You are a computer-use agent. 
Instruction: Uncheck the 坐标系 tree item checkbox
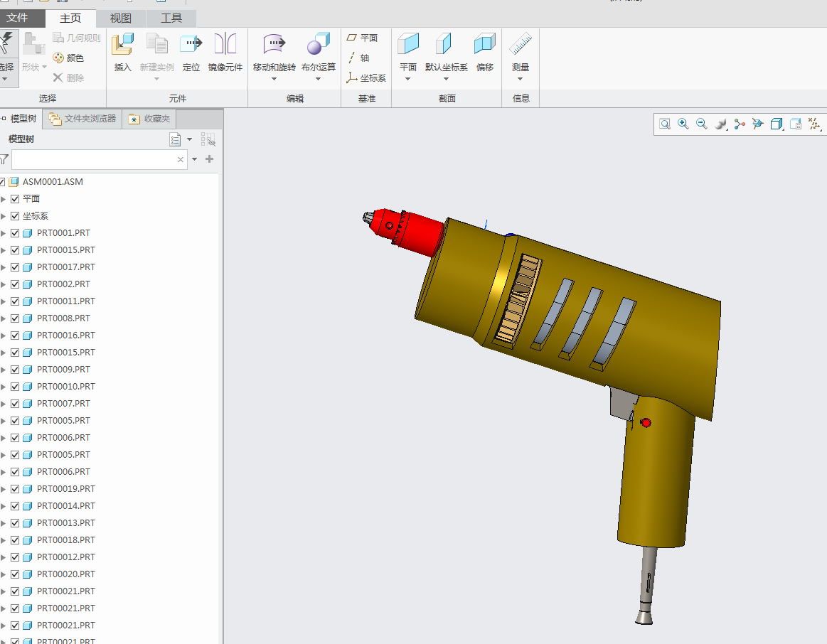coord(15,216)
